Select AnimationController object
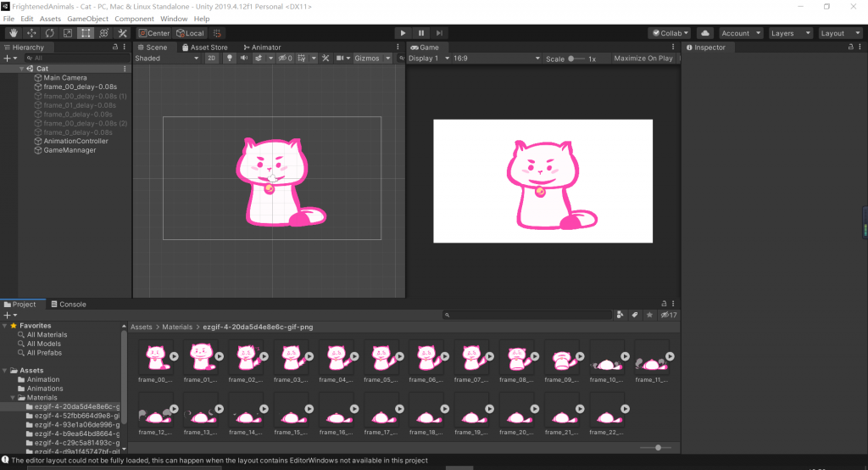Screen dimensions: 868x470 pos(75,141)
